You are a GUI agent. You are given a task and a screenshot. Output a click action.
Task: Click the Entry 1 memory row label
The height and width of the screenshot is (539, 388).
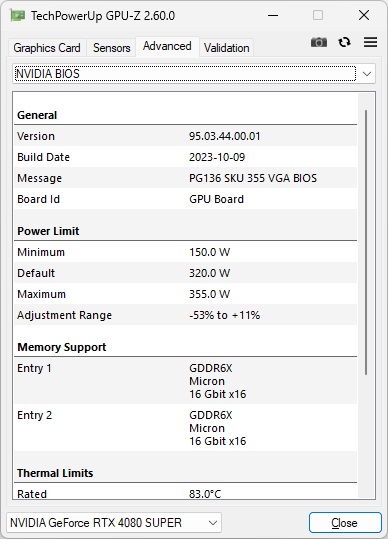[34, 368]
